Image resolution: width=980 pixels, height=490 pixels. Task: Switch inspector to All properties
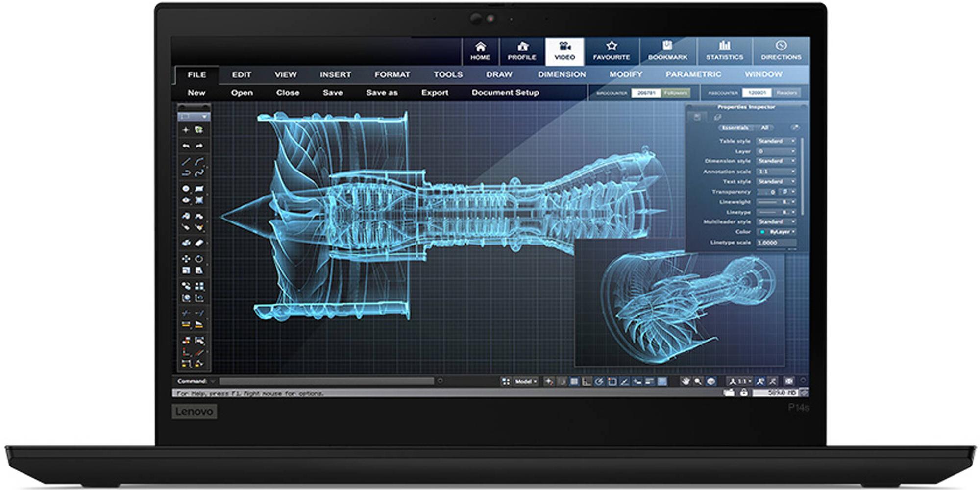[x=764, y=128]
